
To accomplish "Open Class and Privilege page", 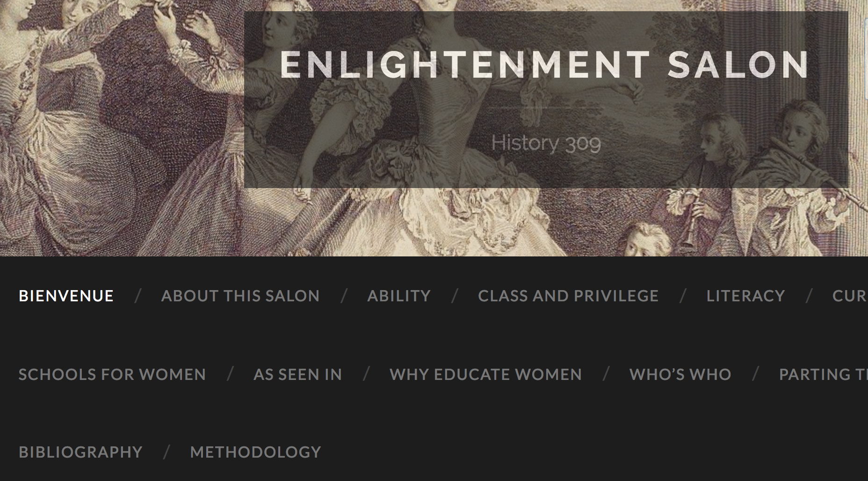I will tap(568, 296).
